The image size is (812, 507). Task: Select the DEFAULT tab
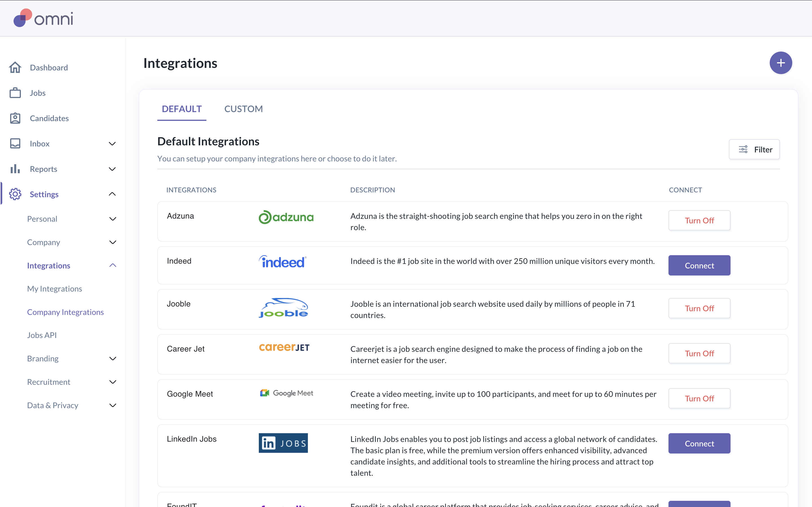click(x=182, y=109)
